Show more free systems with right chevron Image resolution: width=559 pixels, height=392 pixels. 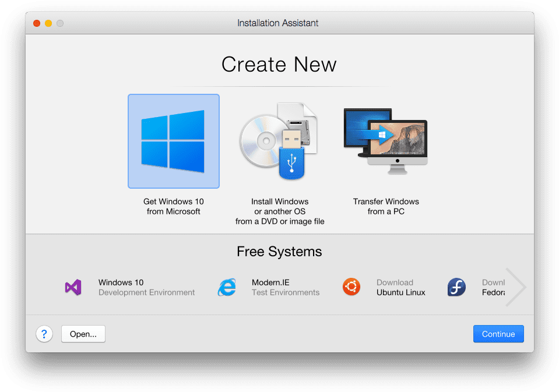[515, 287]
